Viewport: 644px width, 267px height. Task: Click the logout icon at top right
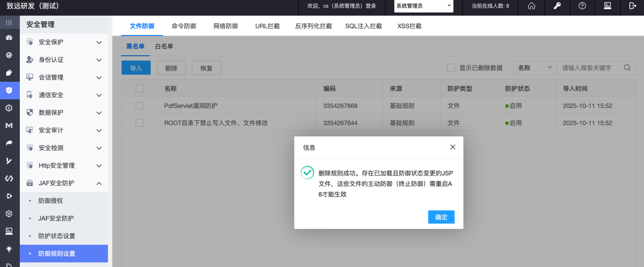coord(632,6)
